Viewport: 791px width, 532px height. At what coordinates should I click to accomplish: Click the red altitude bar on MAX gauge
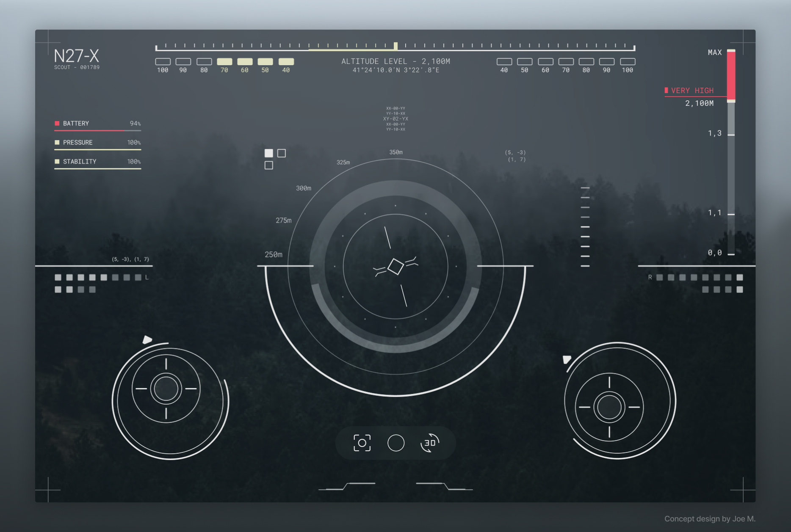click(731, 75)
